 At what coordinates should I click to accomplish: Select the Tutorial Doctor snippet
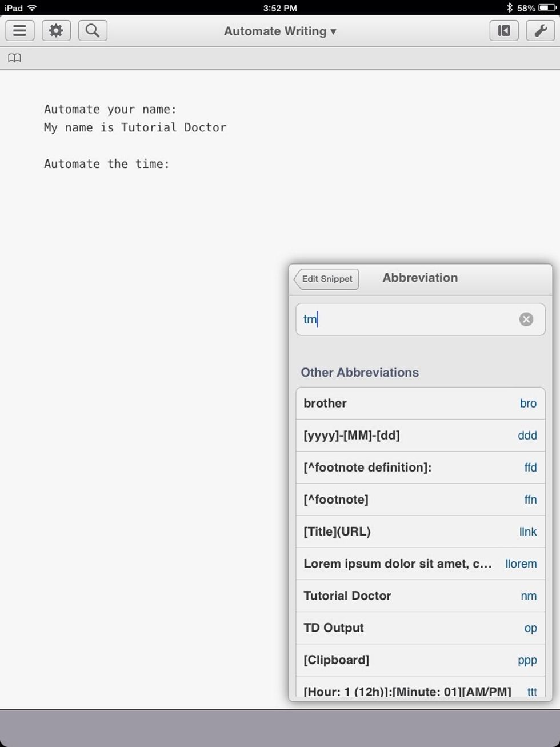420,596
